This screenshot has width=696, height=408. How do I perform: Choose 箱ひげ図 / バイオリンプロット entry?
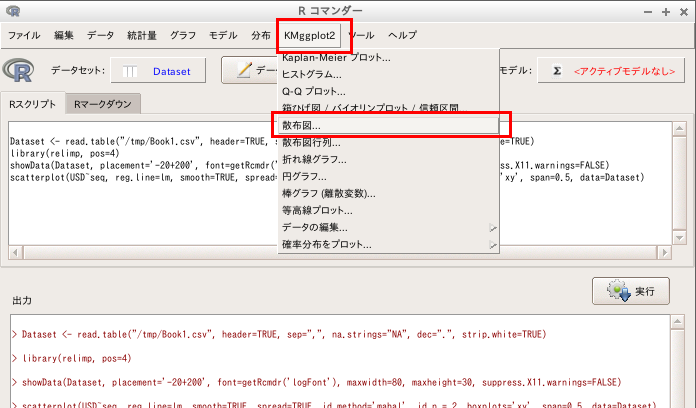pos(388,108)
